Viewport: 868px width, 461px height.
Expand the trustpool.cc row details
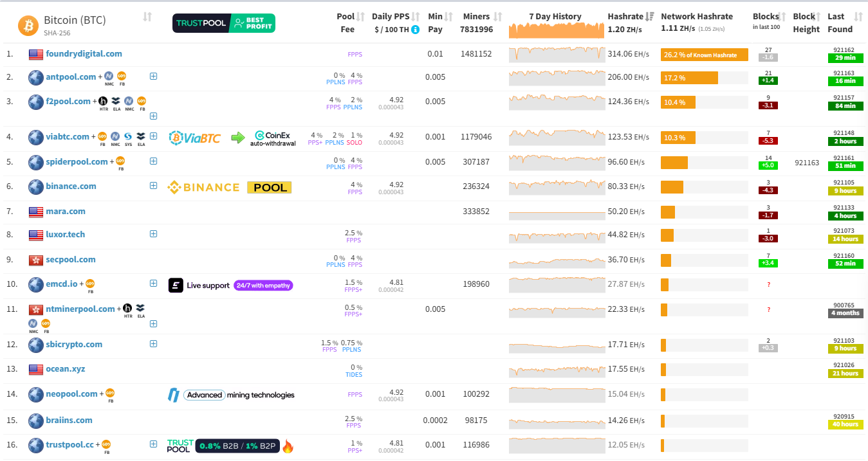click(x=153, y=443)
